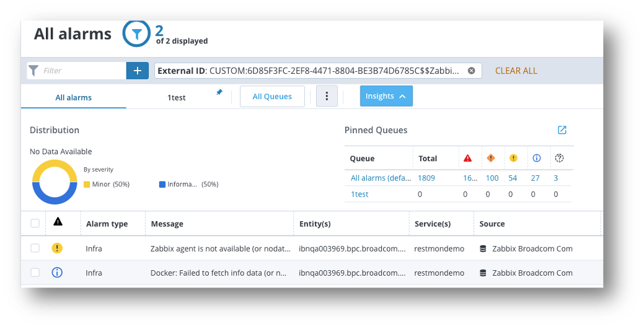Select the Docker alarm row checkbox
Viewport: 644px width, 329px height.
click(x=35, y=273)
